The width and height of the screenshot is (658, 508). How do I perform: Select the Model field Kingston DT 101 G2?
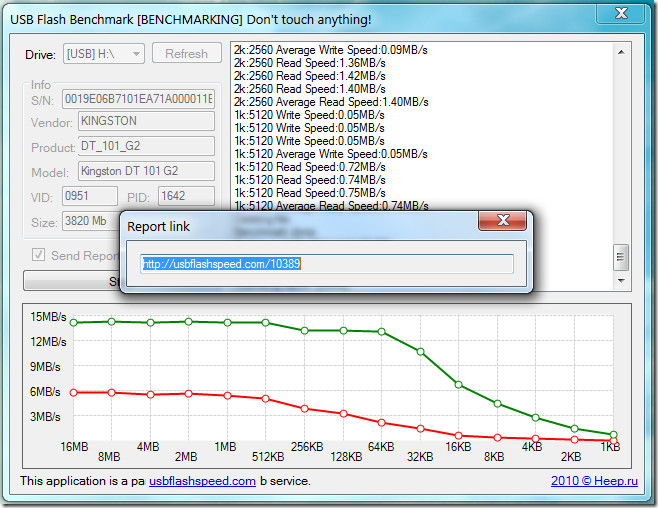tap(146, 171)
